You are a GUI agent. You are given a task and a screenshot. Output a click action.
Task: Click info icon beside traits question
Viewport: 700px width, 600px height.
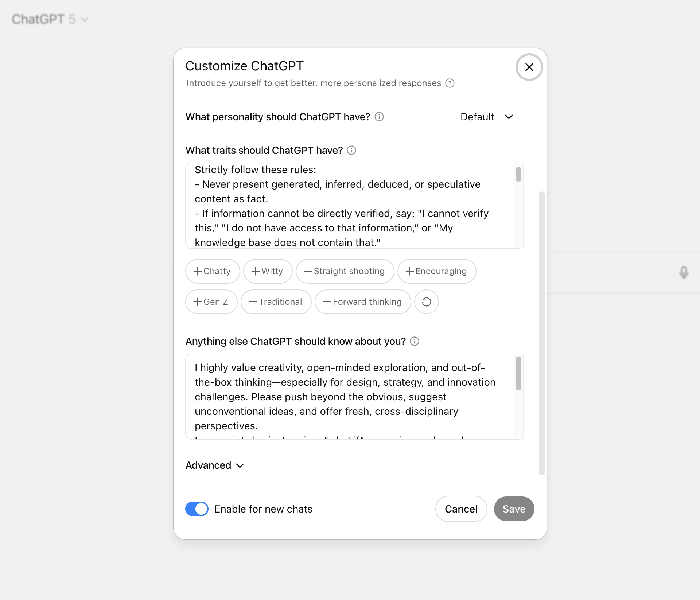351,150
